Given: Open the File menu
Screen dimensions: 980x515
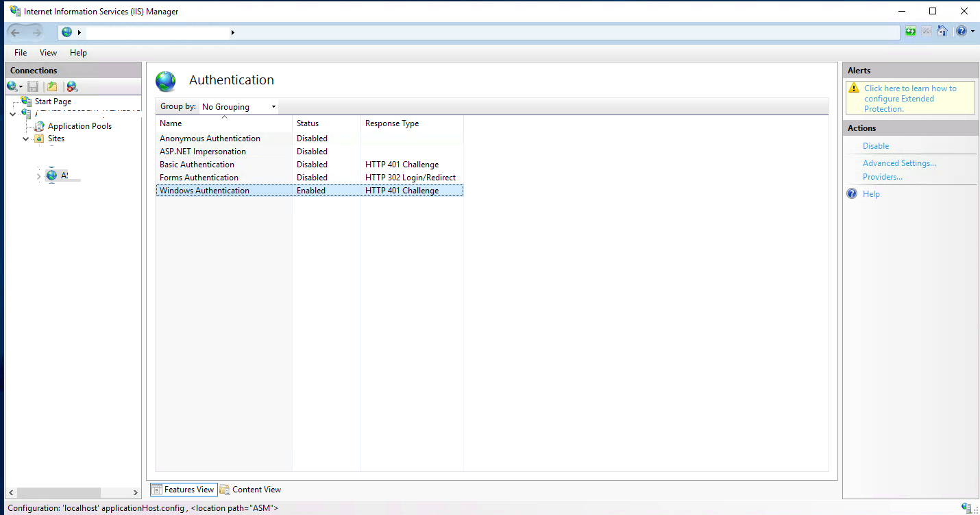Looking at the screenshot, I should 20,52.
